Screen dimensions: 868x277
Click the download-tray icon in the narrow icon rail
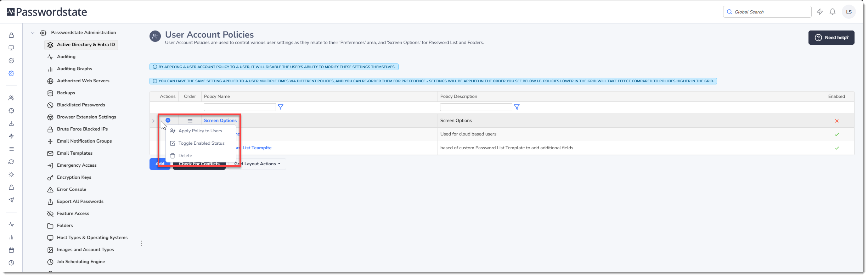(x=11, y=123)
